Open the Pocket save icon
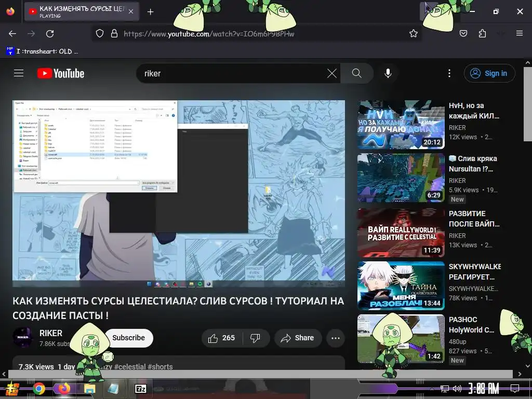The image size is (532, 399). click(x=463, y=33)
